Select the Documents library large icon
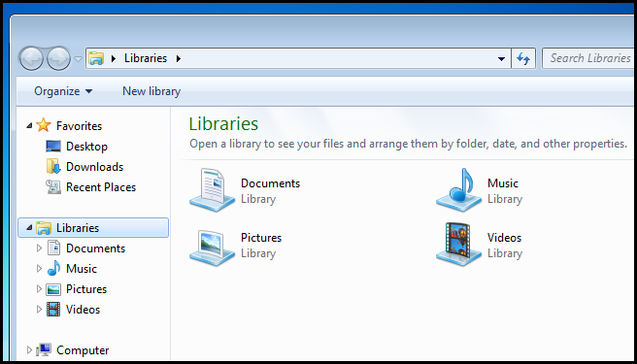The width and height of the screenshot is (637, 364). (x=212, y=190)
